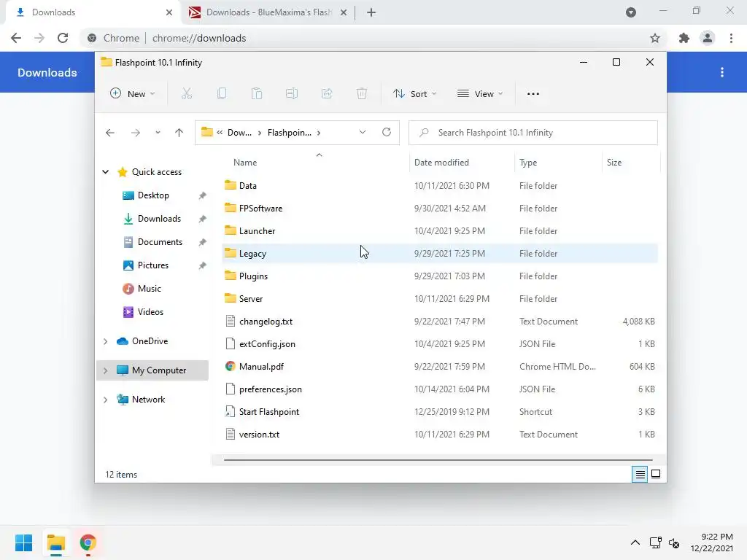Click the Dow... breadcrumb segment

point(239,133)
